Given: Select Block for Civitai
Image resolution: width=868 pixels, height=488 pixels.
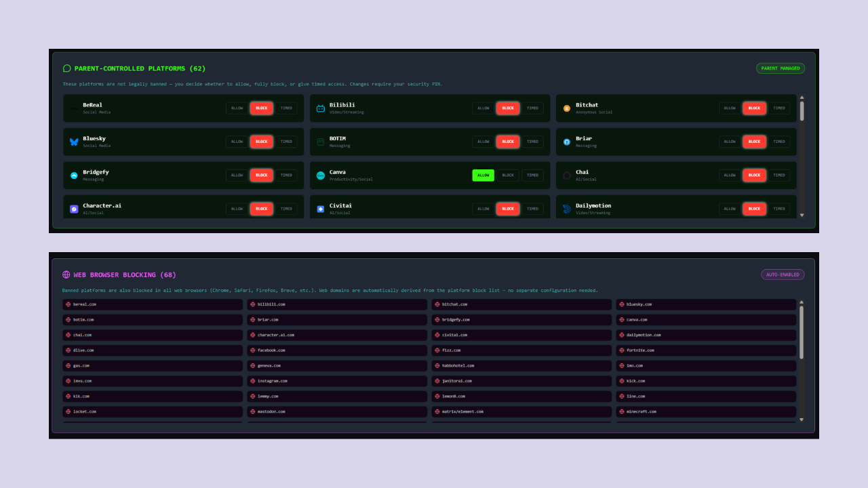Looking at the screenshot, I should click(508, 209).
